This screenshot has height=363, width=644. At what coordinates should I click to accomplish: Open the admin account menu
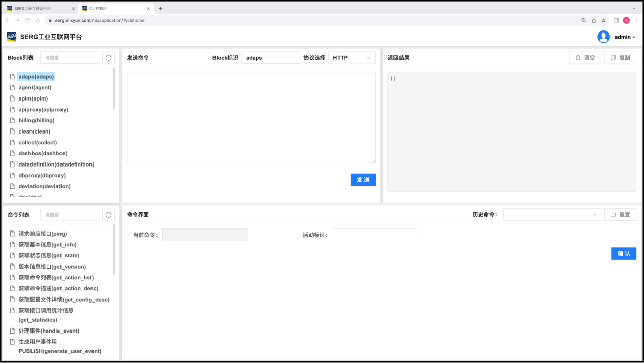click(625, 37)
